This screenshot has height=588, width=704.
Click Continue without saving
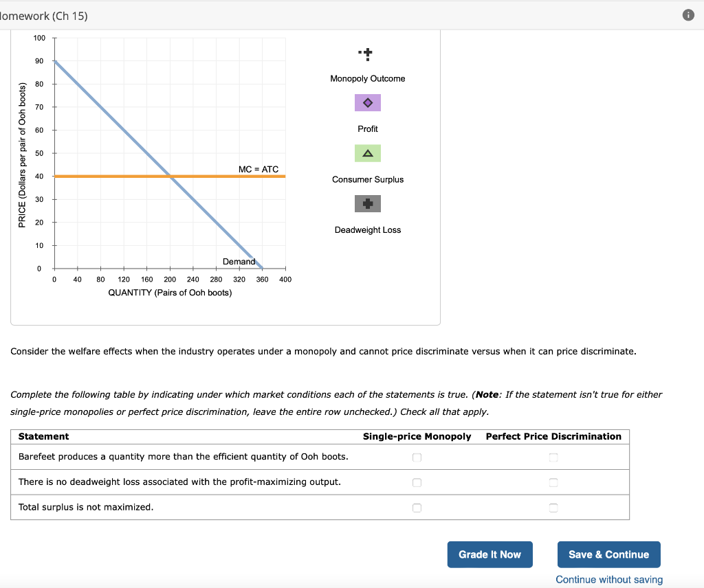click(608, 580)
